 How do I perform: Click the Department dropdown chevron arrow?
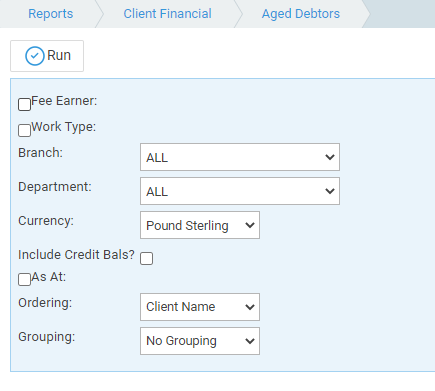(x=330, y=191)
